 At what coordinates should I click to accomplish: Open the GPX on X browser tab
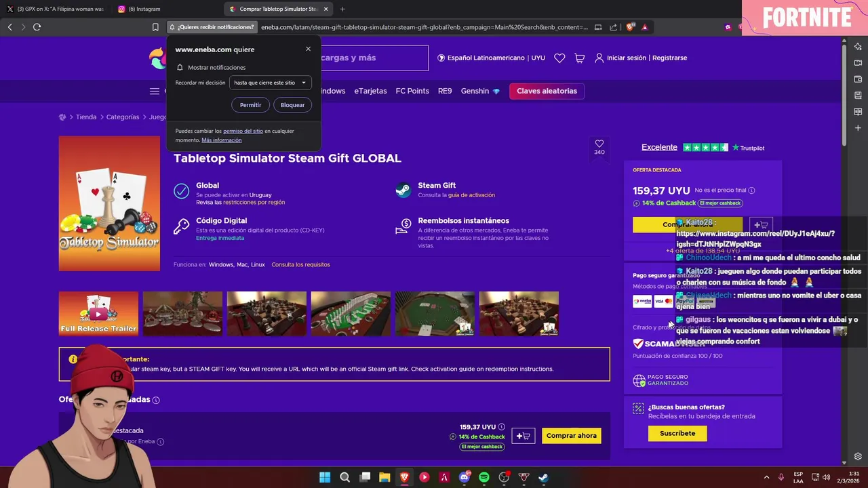(x=56, y=9)
